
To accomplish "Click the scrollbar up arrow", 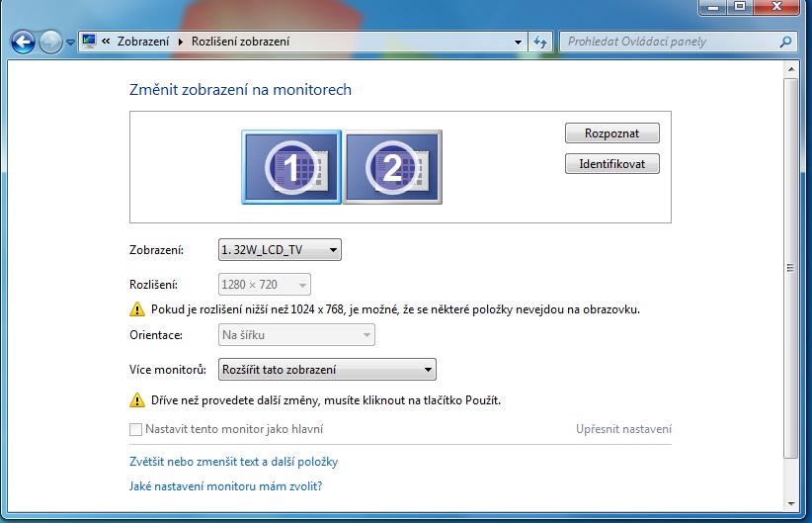I will pos(791,69).
